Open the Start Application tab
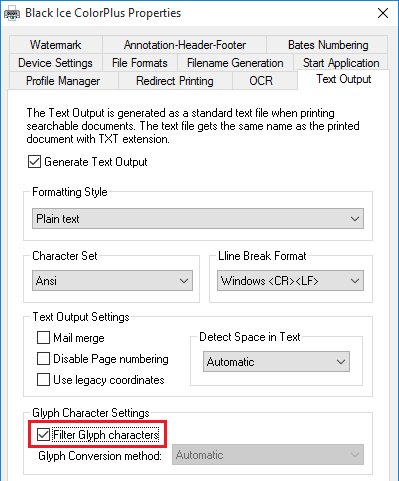 (x=341, y=63)
